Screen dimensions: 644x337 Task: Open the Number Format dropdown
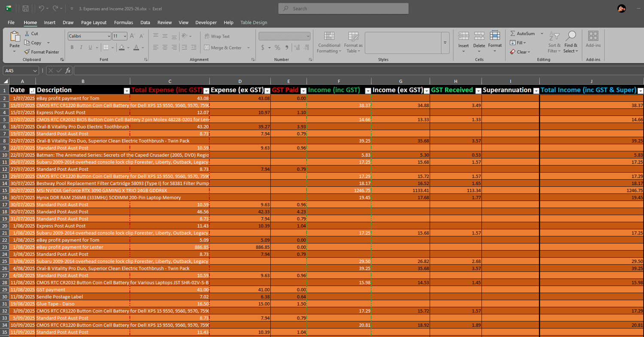click(x=307, y=36)
